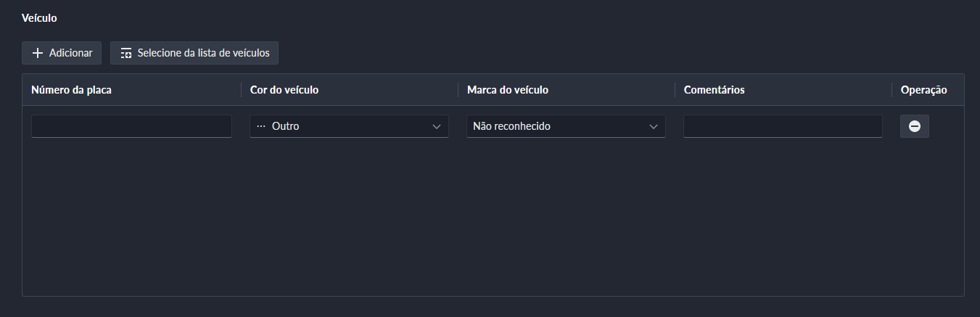Click the 'Operação' column header
This screenshot has height=317, width=980.
[924, 90]
